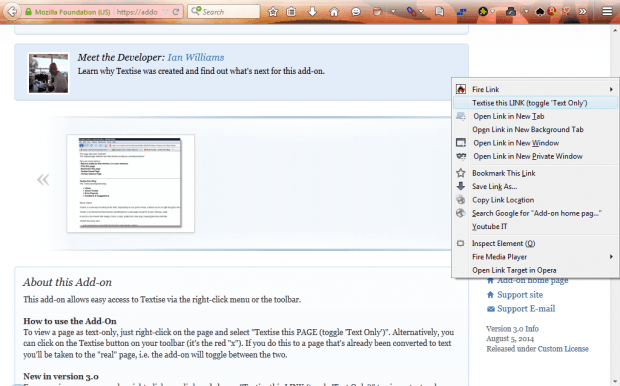
Task: Click the orange fox toolbar icon
Action: click(566, 11)
